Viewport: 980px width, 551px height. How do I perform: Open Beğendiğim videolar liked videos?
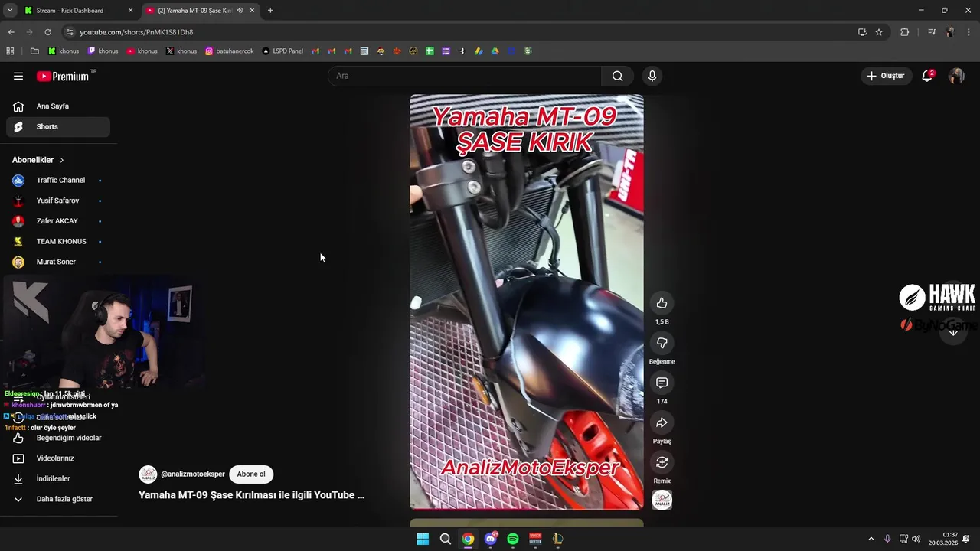pos(58,438)
